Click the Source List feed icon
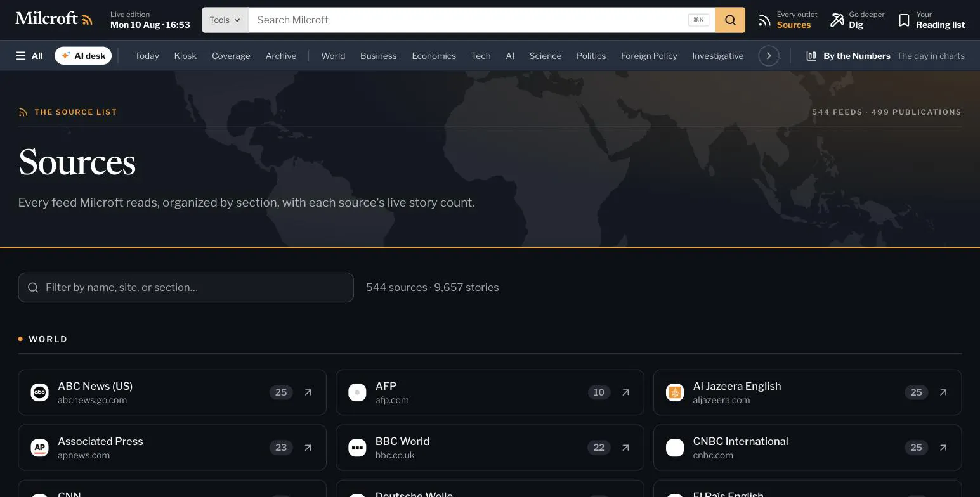Viewport: 980px width, 497px height. [x=23, y=112]
